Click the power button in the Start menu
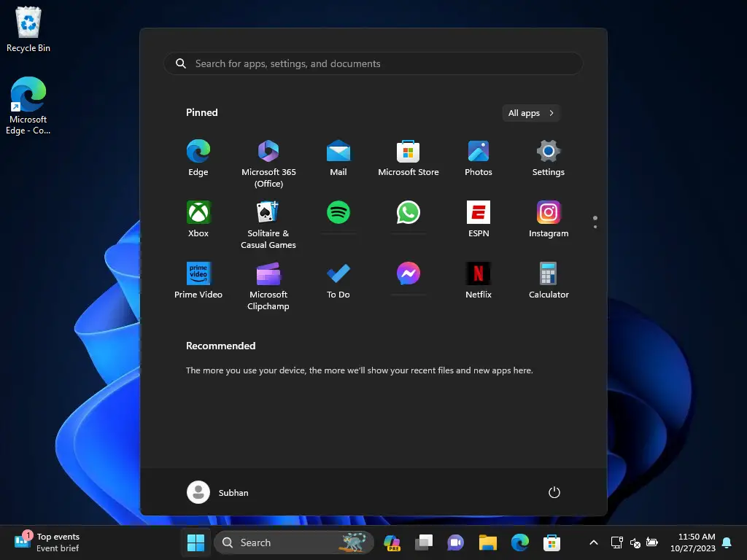Image resolution: width=747 pixels, height=560 pixels. [x=554, y=492]
